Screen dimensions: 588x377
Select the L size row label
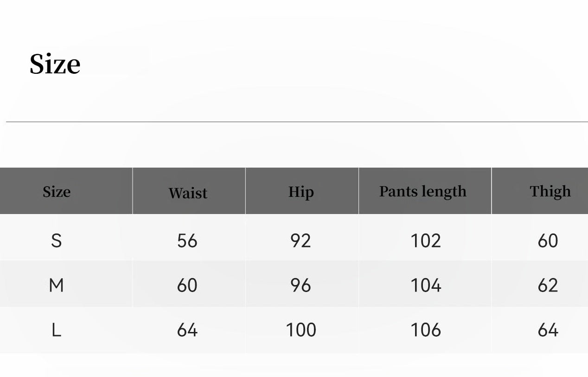click(x=56, y=330)
